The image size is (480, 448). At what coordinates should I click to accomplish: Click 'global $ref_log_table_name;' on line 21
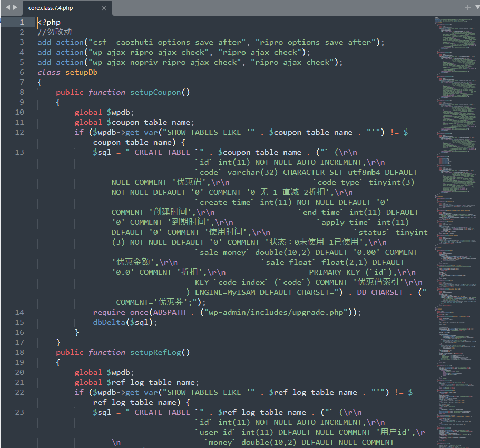point(136,382)
